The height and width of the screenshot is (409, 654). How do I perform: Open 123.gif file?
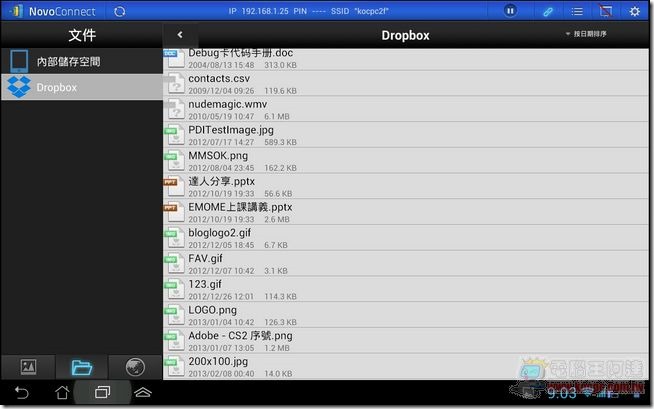(406, 290)
